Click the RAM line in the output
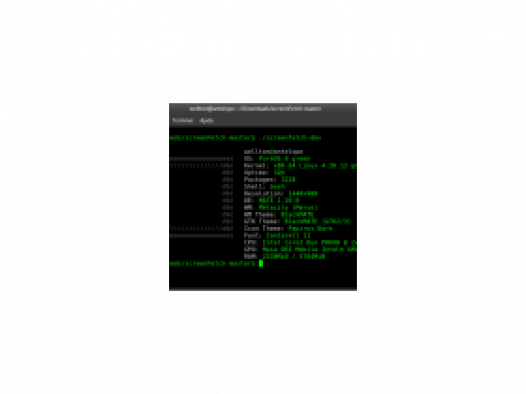 (284, 256)
